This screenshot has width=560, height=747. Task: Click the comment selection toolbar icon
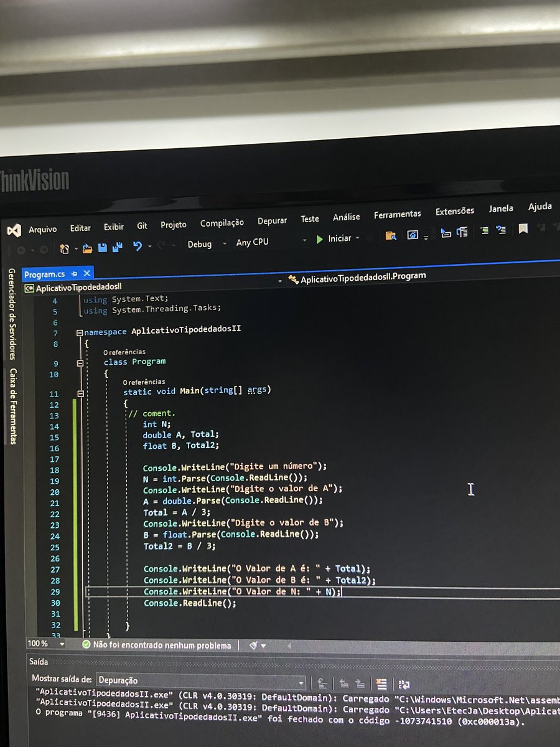coord(484,231)
